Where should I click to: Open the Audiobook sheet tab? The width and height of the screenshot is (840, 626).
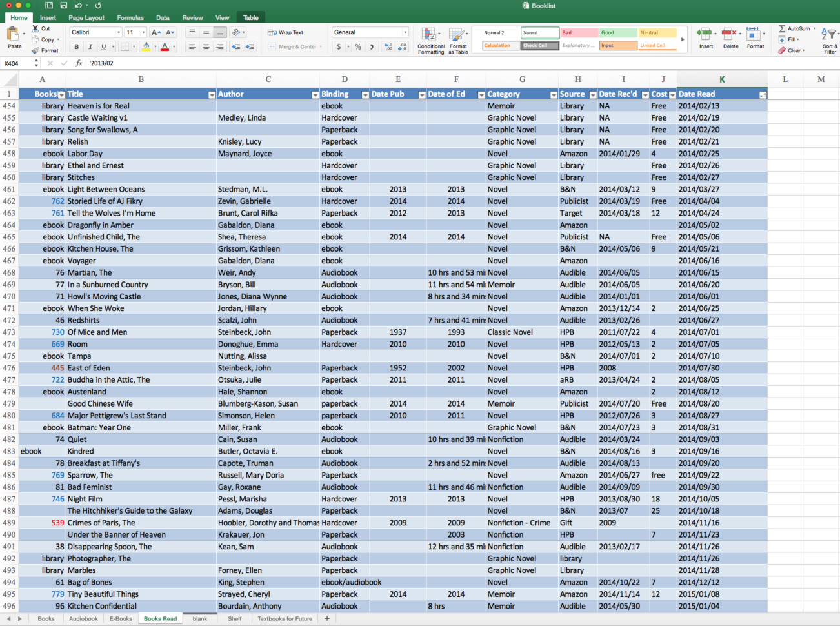[83, 618]
